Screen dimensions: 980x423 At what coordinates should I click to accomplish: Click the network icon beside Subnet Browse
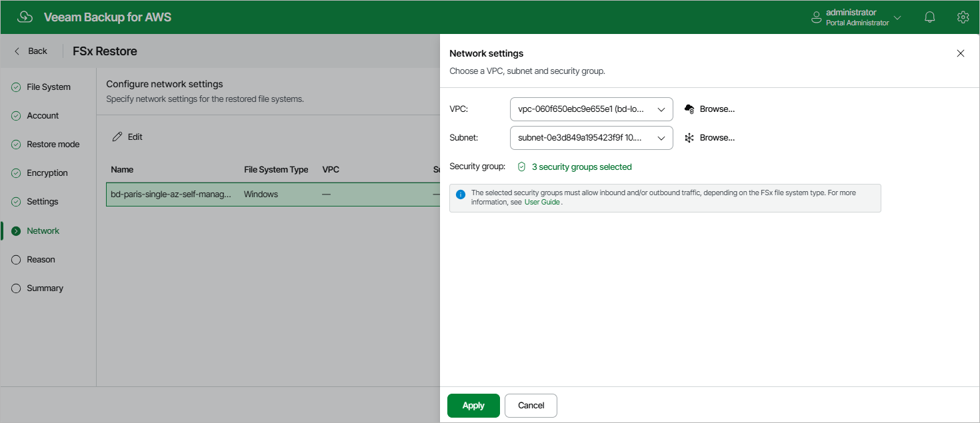pyautogui.click(x=689, y=138)
